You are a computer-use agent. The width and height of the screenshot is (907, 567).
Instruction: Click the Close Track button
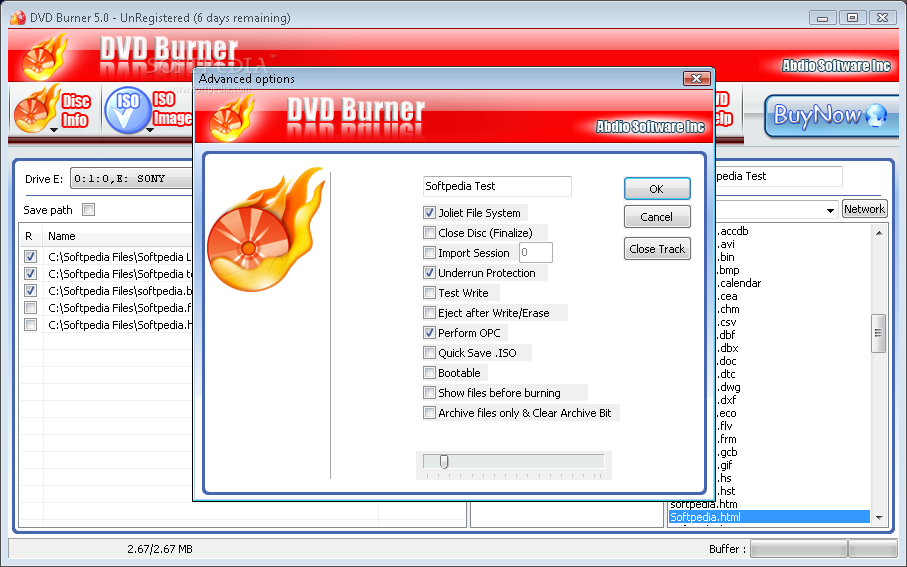pyautogui.click(x=657, y=249)
